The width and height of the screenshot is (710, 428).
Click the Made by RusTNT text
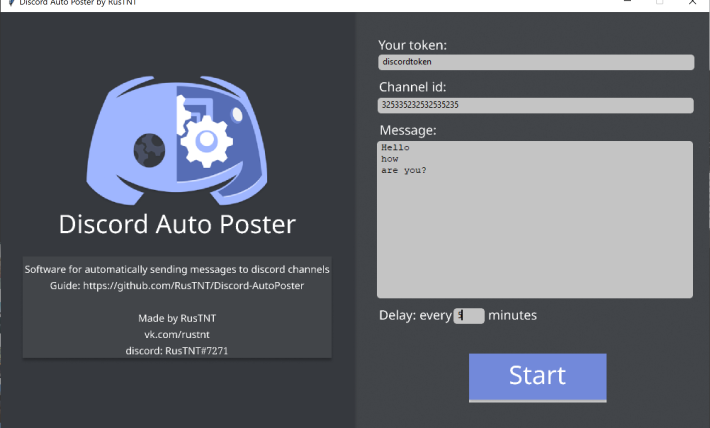177,318
